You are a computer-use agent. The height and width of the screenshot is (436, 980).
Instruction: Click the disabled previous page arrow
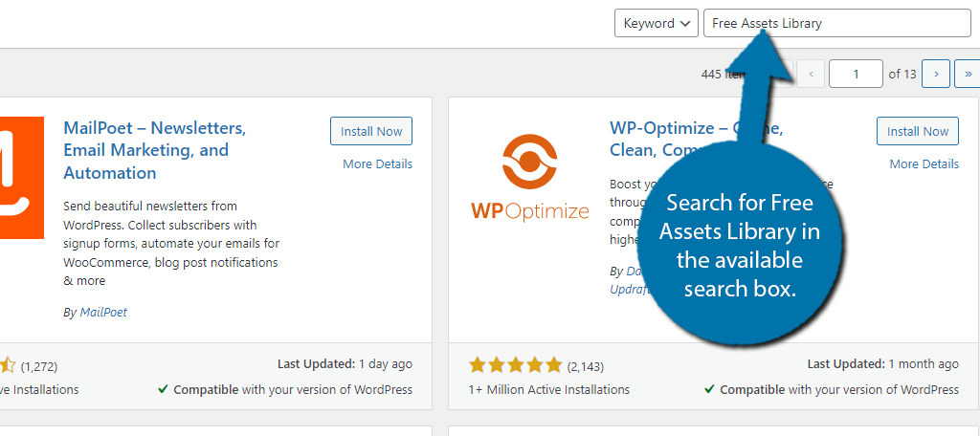pos(812,74)
